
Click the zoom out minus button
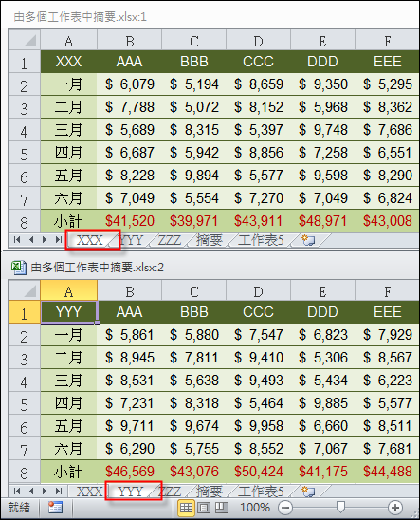285,508
